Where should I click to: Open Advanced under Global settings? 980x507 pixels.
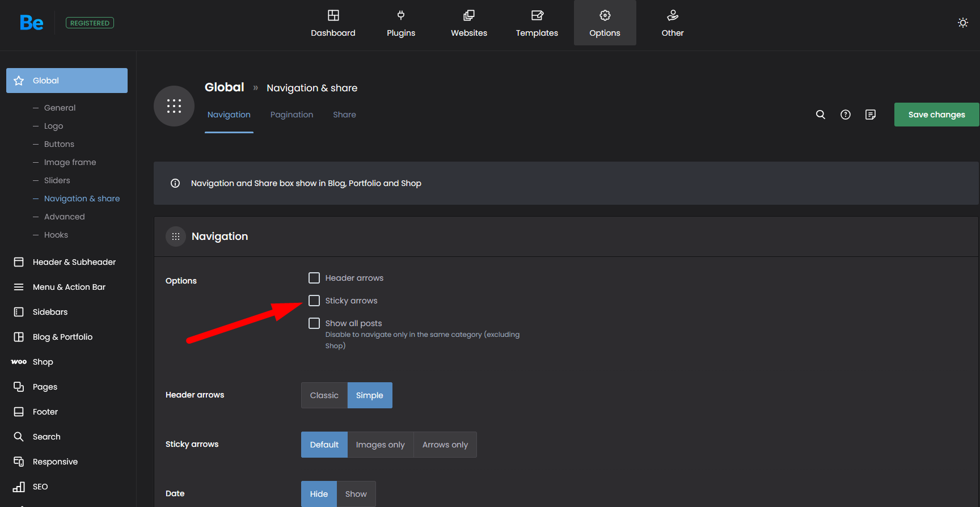(x=64, y=217)
